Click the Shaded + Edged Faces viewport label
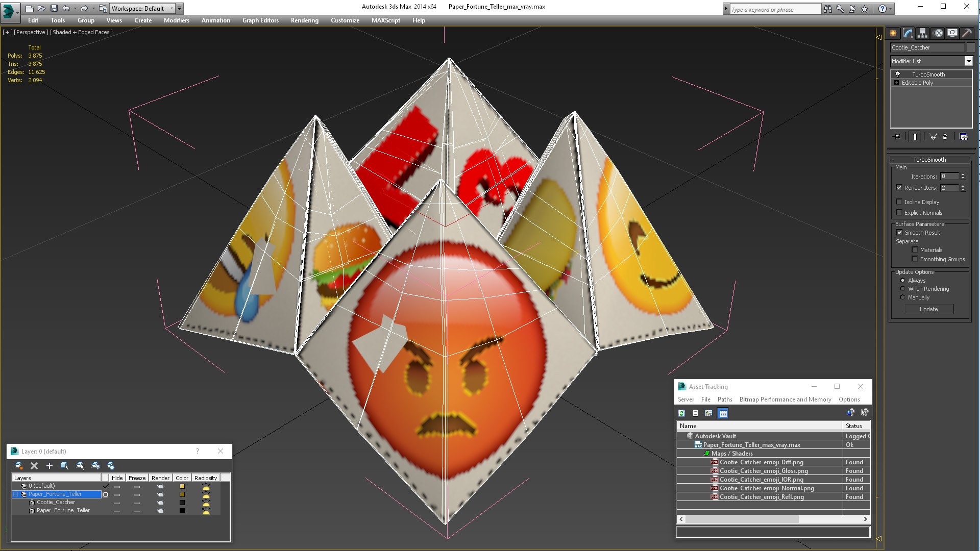The image size is (980, 551). [x=81, y=32]
